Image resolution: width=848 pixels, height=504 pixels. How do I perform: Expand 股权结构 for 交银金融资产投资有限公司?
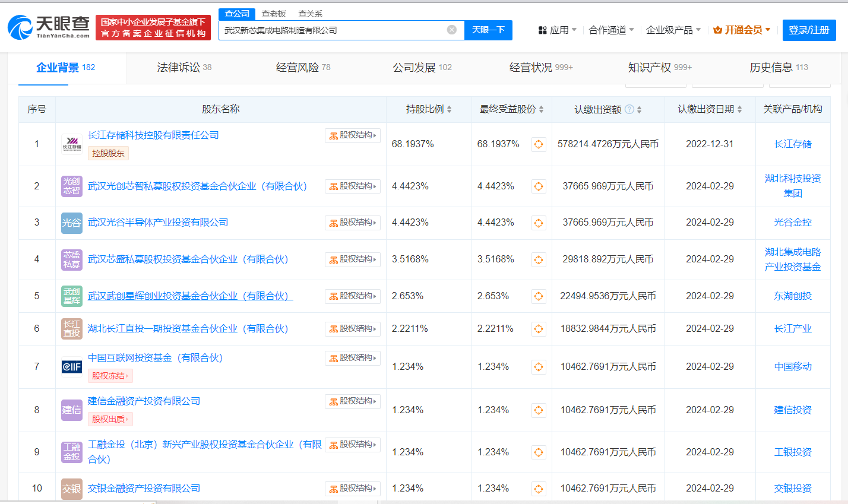click(353, 489)
